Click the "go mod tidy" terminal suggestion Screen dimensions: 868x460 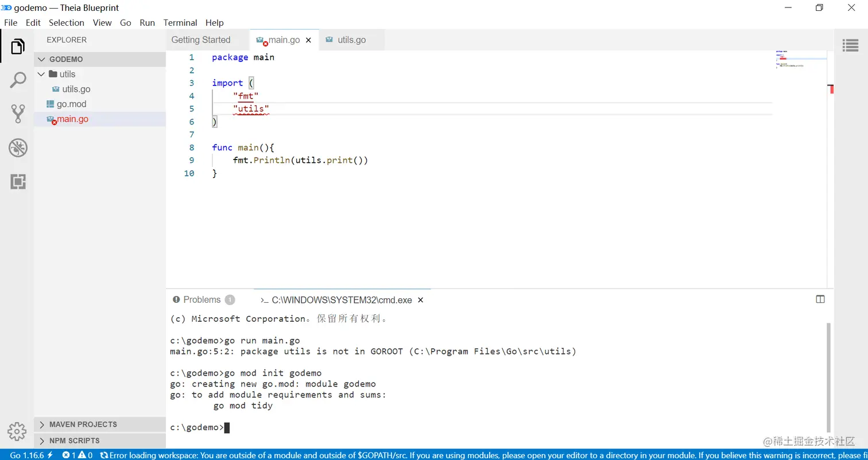[243, 406]
